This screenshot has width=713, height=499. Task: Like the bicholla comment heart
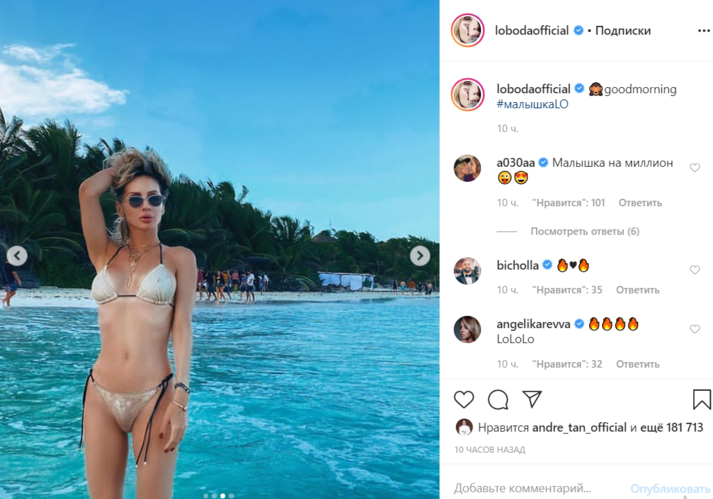click(694, 270)
